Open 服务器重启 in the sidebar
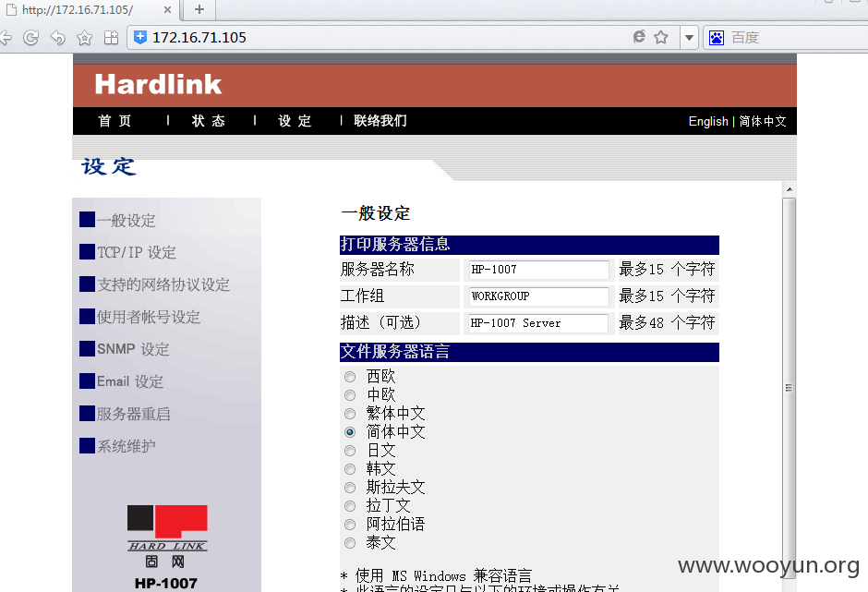 point(133,414)
